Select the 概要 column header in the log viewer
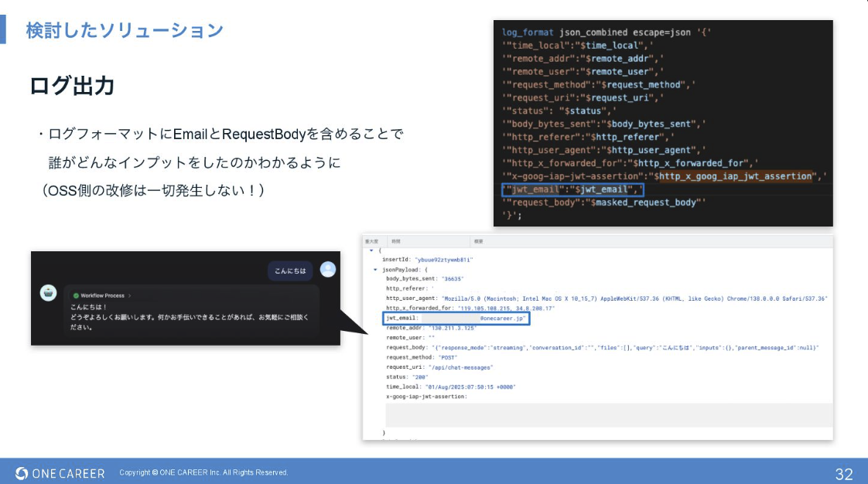 tap(478, 241)
